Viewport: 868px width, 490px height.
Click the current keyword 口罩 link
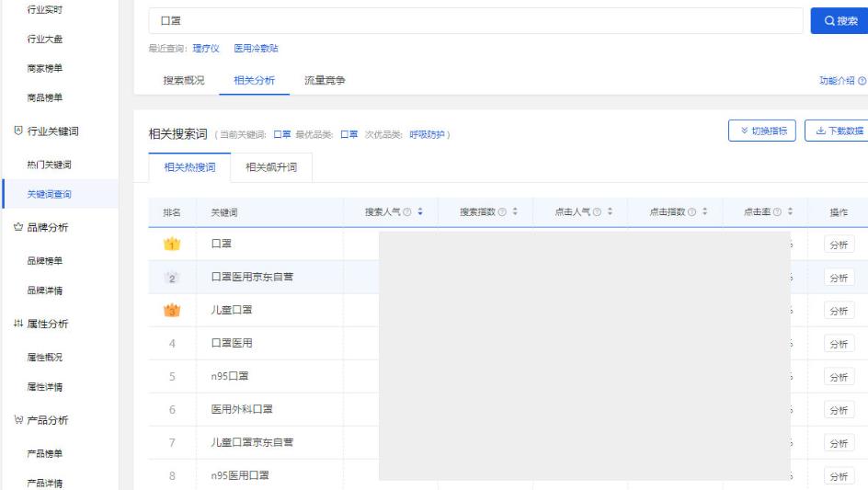click(x=282, y=134)
